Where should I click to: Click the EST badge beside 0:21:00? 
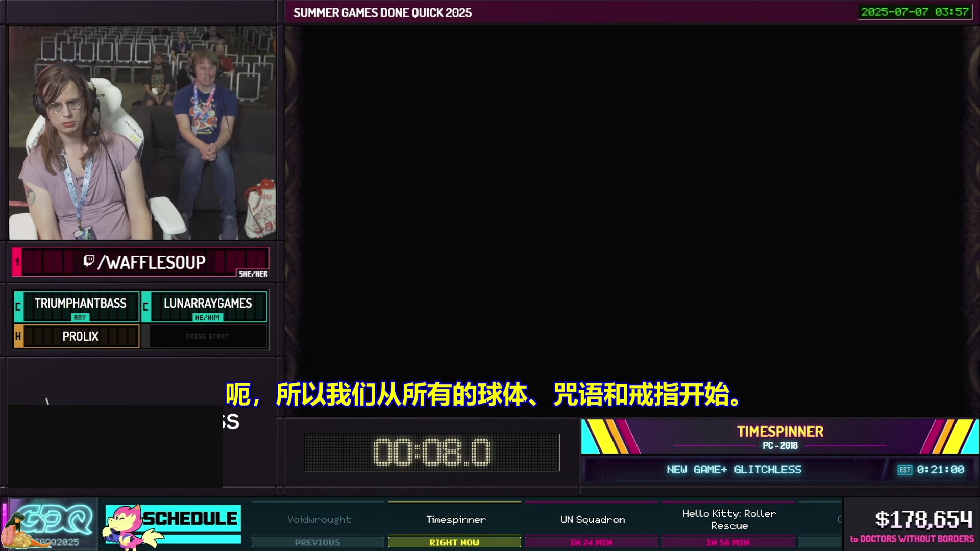tap(905, 470)
